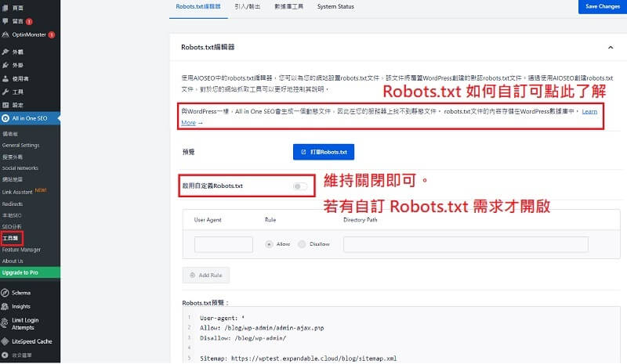Open SEO Analysis submenu item
Image resolution: width=627 pixels, height=364 pixels.
click(x=12, y=226)
